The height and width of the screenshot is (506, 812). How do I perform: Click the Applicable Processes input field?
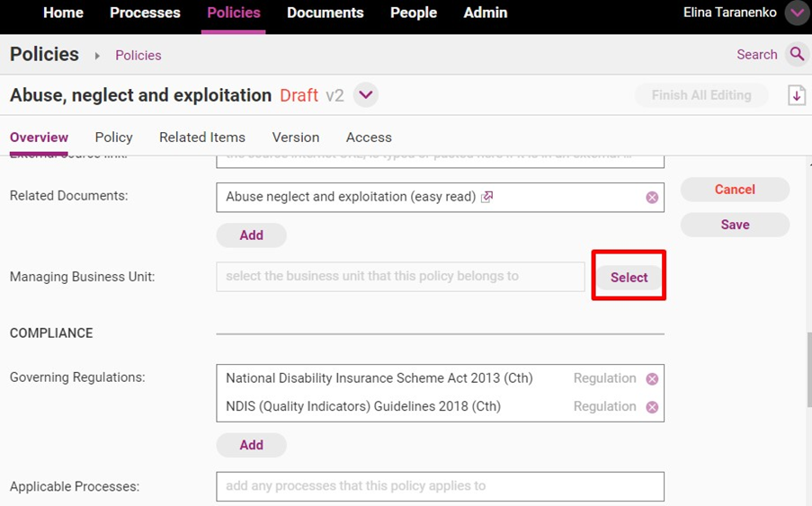[x=440, y=486]
